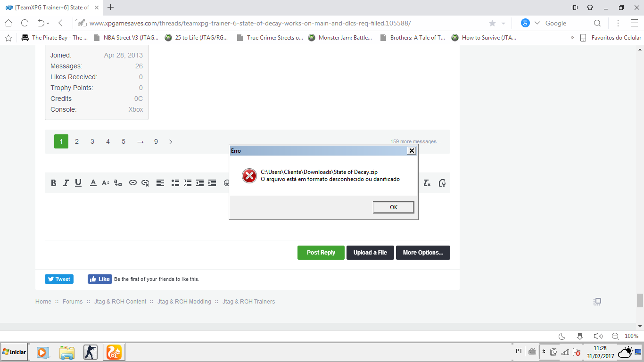Screen dimensions: 644x362
Task: Click the insert link icon
Action: [x=133, y=183]
